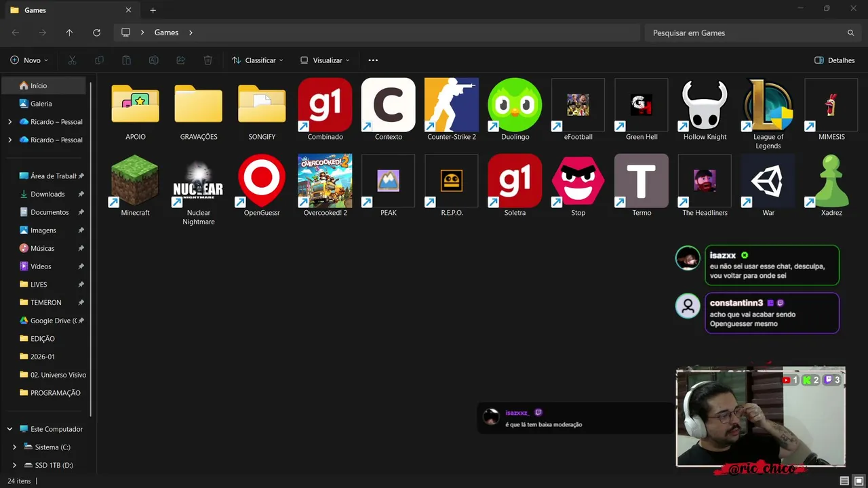Open Imagens in the sidebar
Viewport: 868px width, 488px height.
pyautogui.click(x=45, y=230)
